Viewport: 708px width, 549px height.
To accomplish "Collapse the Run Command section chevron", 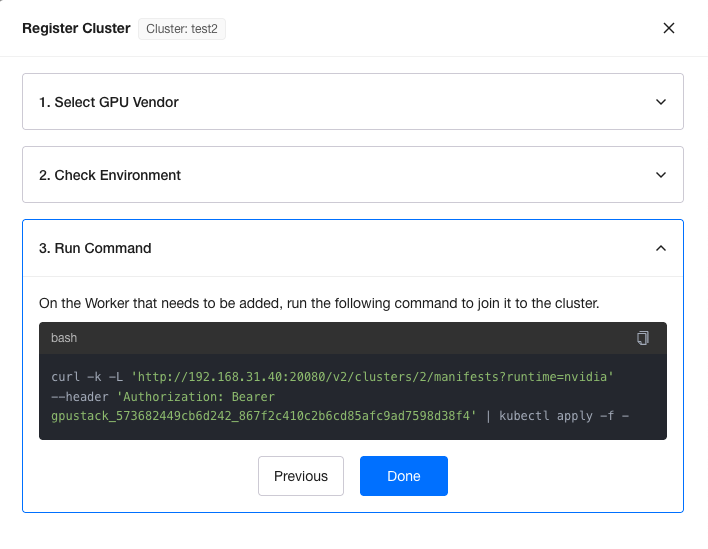I will click(660, 248).
